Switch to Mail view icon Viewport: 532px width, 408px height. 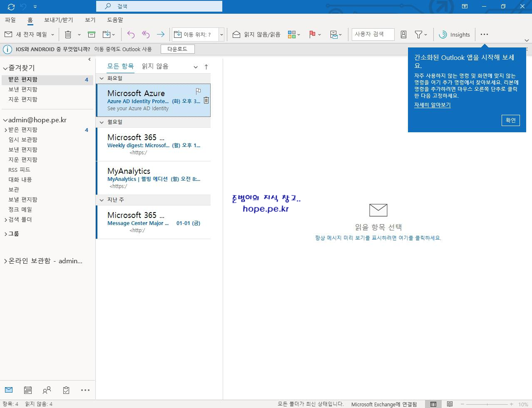pyautogui.click(x=9, y=390)
